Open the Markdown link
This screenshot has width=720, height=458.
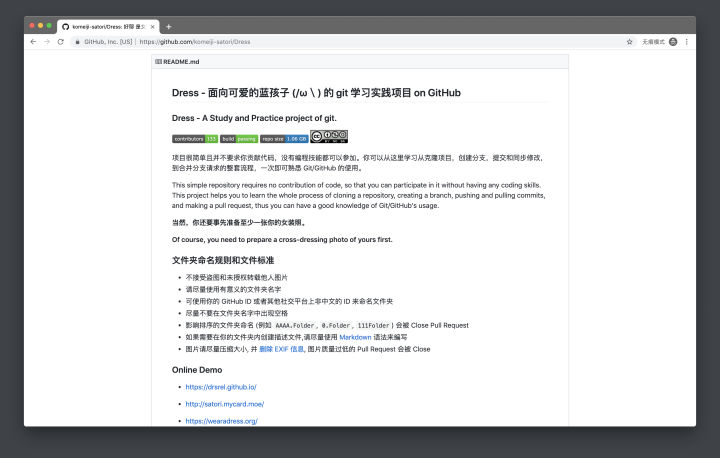(x=355, y=337)
